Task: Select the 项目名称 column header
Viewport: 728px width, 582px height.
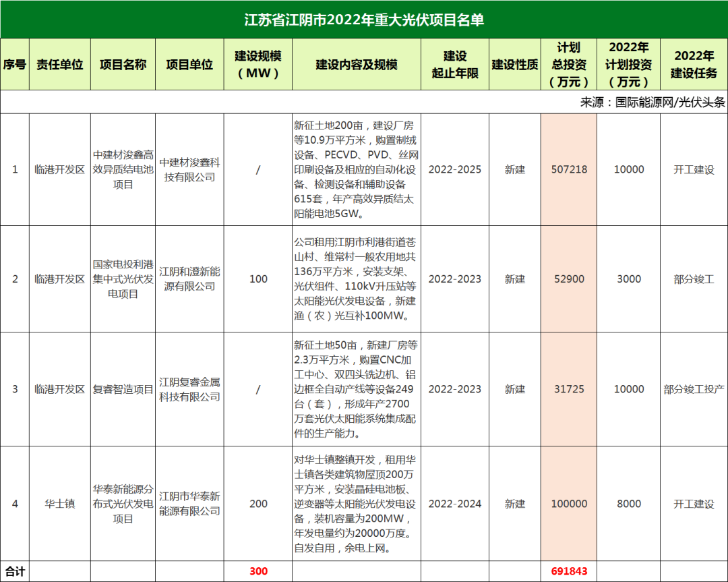Action: (123, 64)
